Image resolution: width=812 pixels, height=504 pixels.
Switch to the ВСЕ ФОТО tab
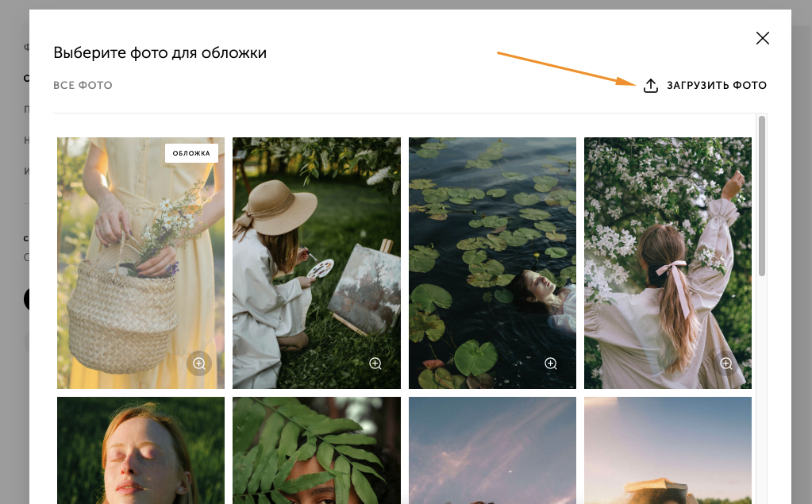click(83, 86)
